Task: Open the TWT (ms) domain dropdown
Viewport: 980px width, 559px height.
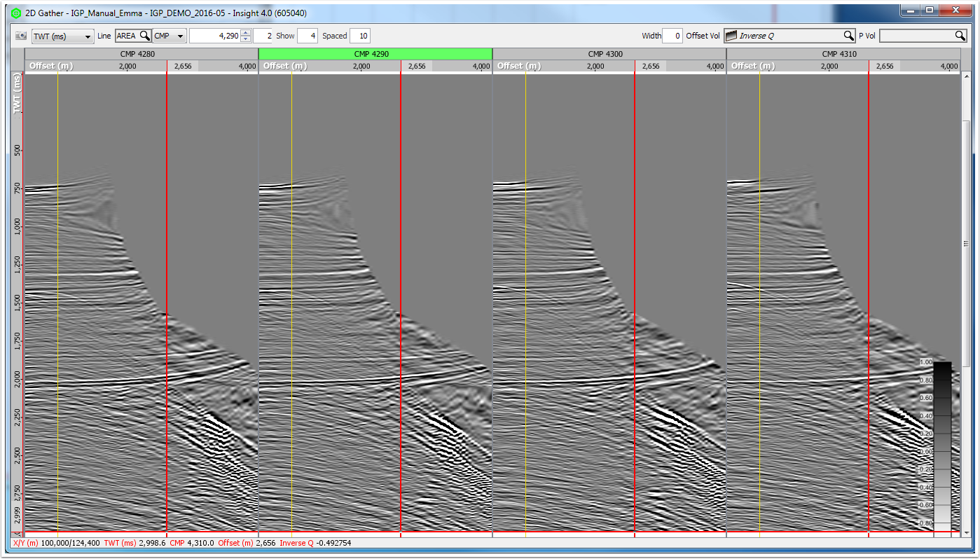Action: click(63, 36)
